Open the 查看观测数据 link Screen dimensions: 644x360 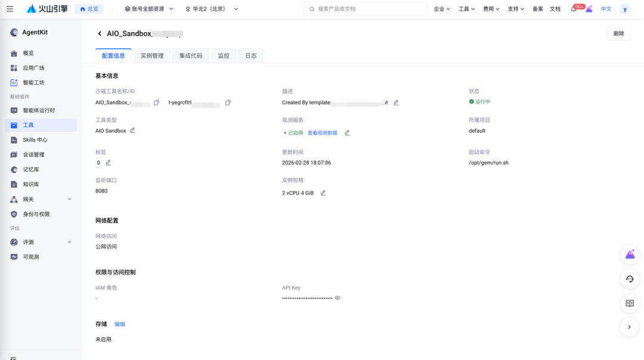(x=323, y=133)
